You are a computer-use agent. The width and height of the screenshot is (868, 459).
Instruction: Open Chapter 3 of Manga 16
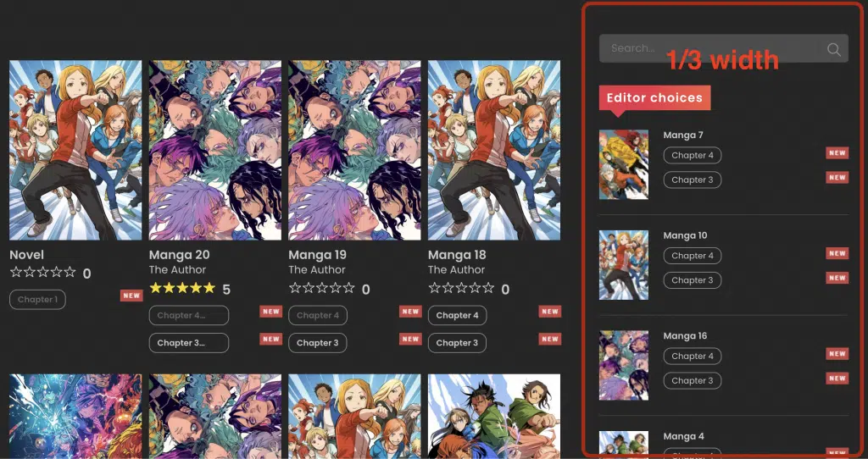click(x=693, y=380)
